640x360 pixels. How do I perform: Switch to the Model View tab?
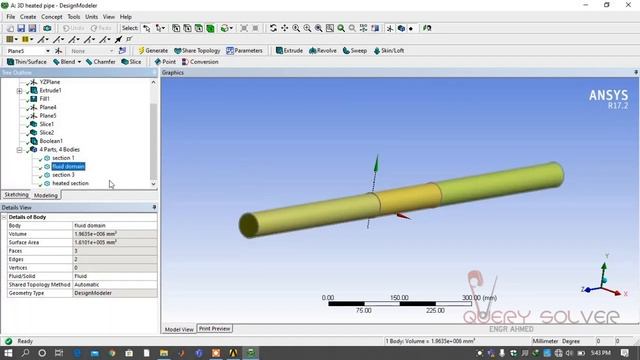pyautogui.click(x=179, y=329)
